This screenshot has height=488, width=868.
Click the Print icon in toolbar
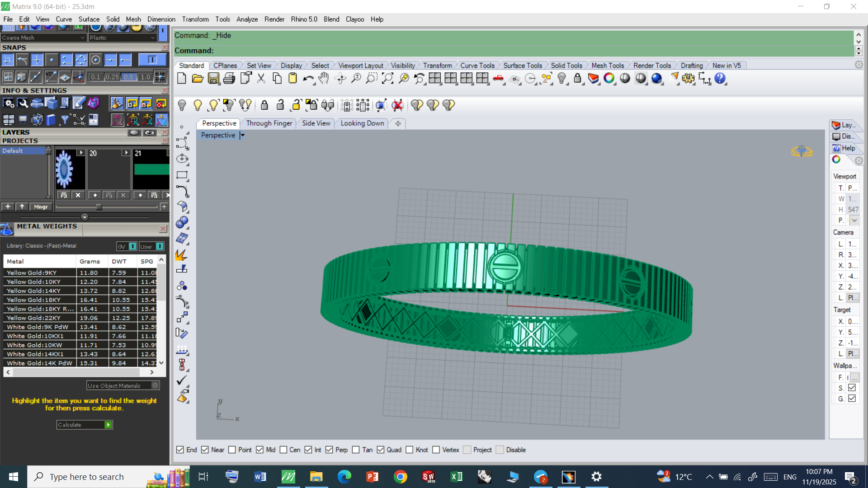click(x=229, y=79)
